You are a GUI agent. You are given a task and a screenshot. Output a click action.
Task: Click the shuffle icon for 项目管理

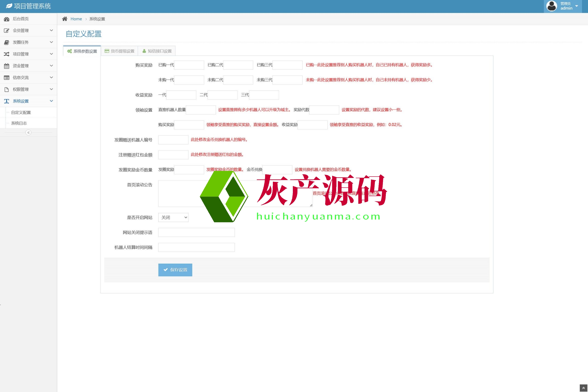(7, 54)
